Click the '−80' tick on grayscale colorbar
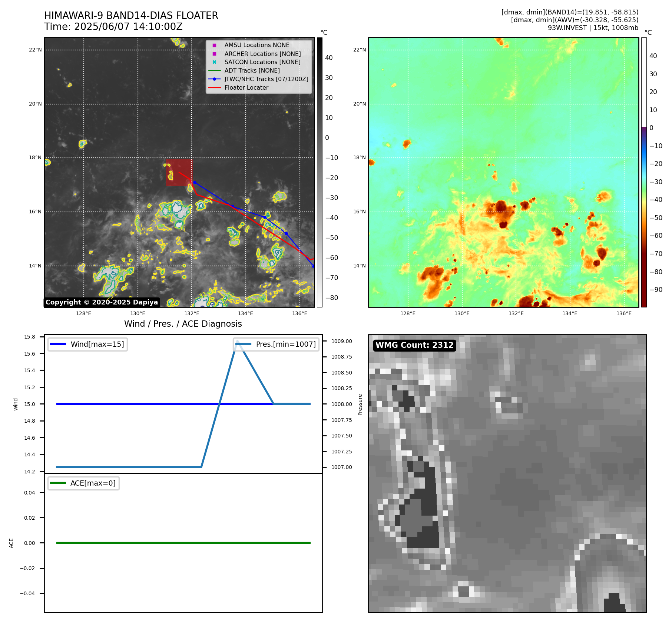 point(332,298)
